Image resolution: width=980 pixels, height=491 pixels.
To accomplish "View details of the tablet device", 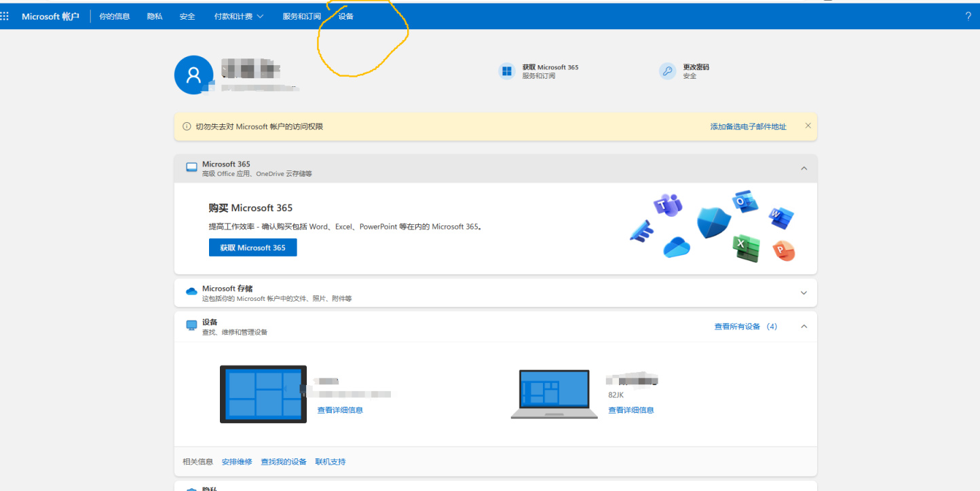I will coord(340,410).
